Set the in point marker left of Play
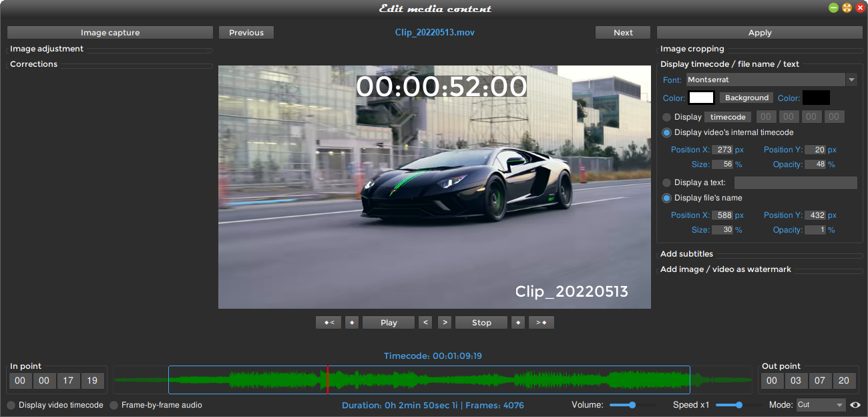Screen dimensions: 868x417 coord(352,322)
